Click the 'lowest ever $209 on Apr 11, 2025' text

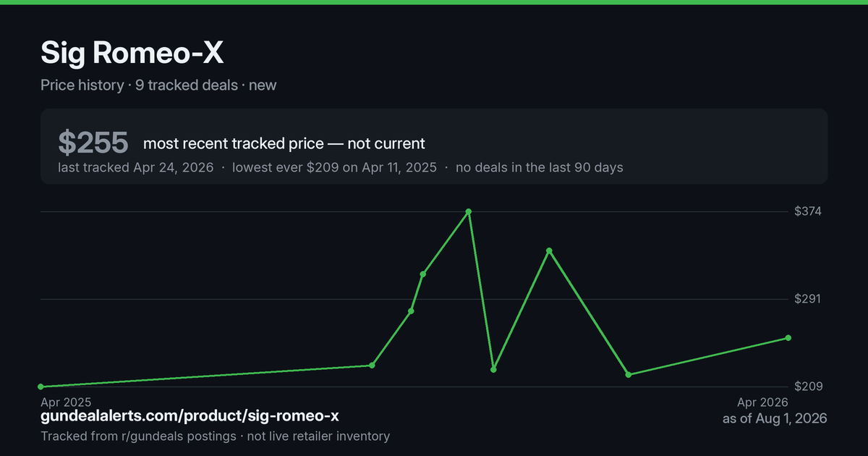tap(334, 167)
